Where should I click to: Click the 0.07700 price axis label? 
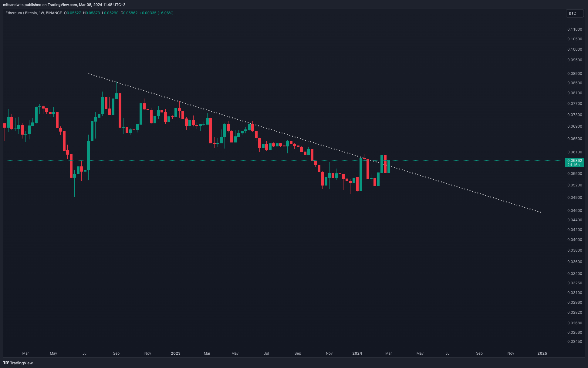[x=575, y=104]
